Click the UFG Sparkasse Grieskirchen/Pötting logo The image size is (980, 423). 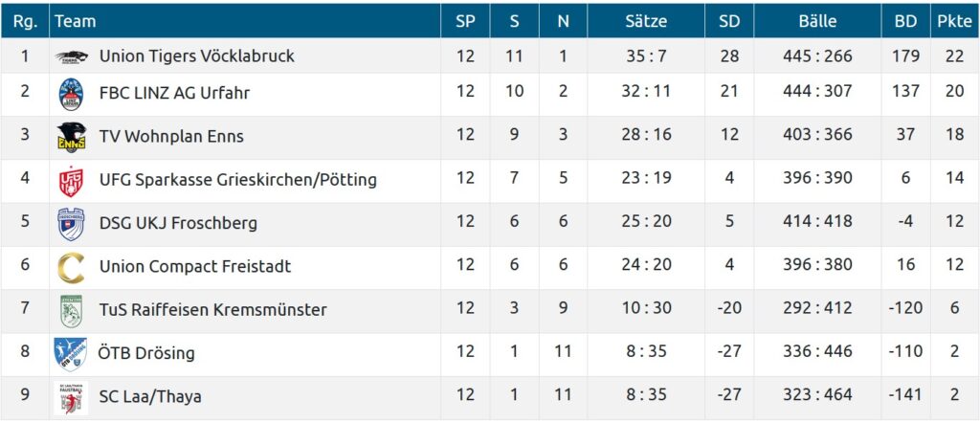[72, 180]
